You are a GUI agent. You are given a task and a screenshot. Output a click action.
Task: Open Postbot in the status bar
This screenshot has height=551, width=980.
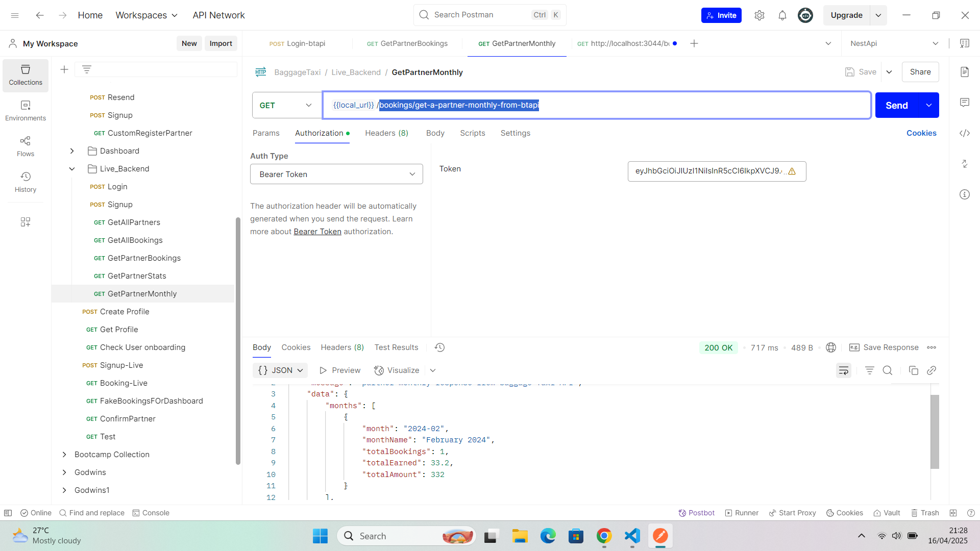(696, 513)
